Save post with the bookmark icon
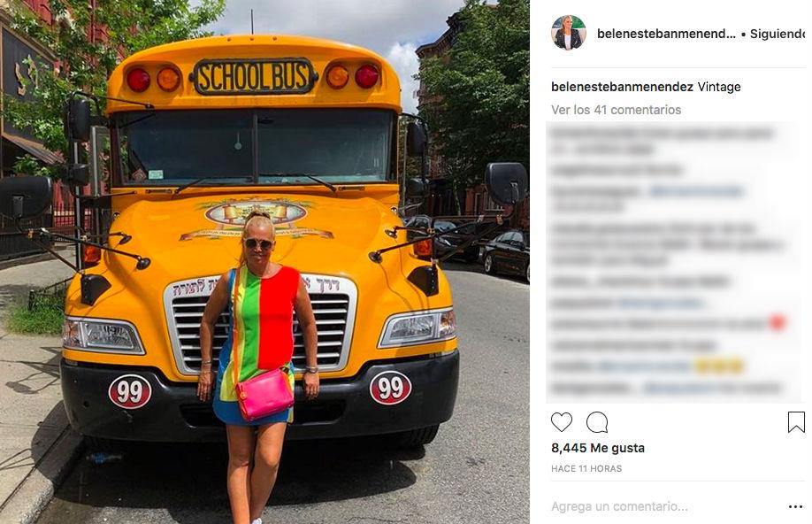This screenshot has width=812, height=524. 796,422
